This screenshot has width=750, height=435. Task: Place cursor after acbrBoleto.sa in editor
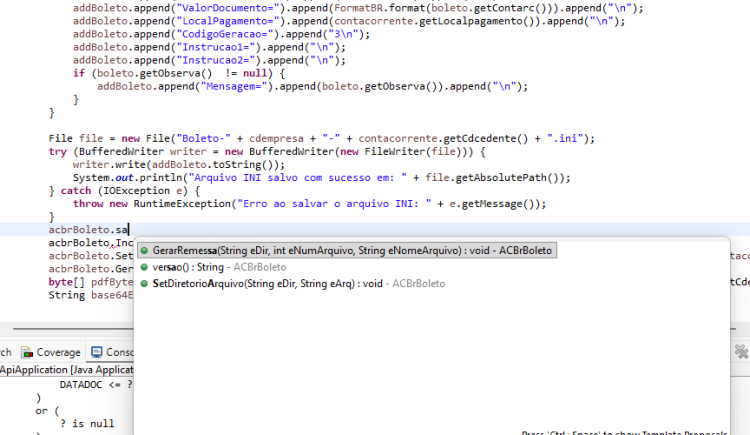129,230
